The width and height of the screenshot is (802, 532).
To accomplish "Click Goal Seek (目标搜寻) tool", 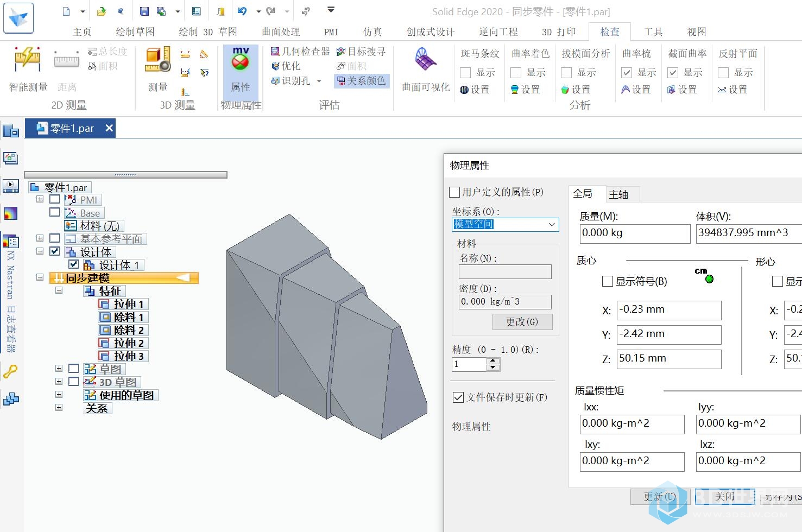I will 361,52.
